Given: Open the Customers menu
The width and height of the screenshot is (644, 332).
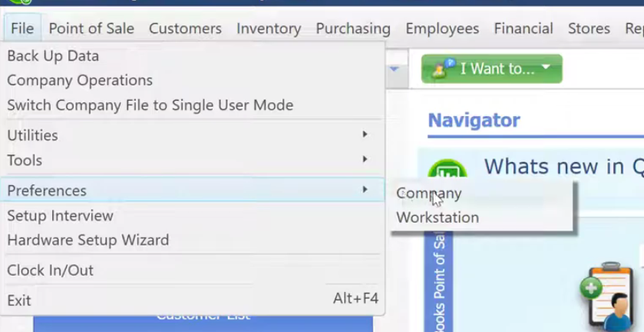Looking at the screenshot, I should point(185,28).
